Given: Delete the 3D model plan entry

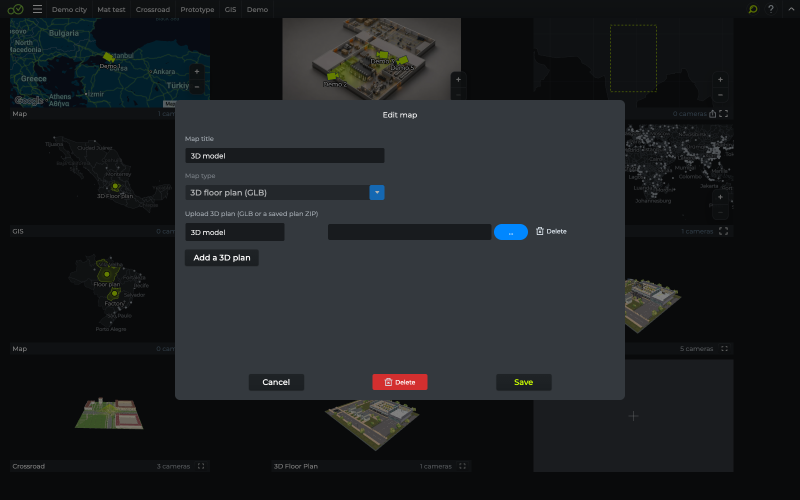Looking at the screenshot, I should click(551, 231).
